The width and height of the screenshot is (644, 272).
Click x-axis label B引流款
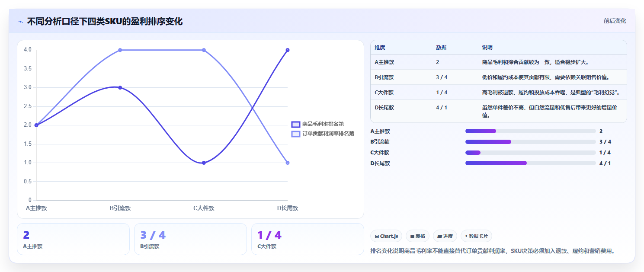[x=120, y=208]
